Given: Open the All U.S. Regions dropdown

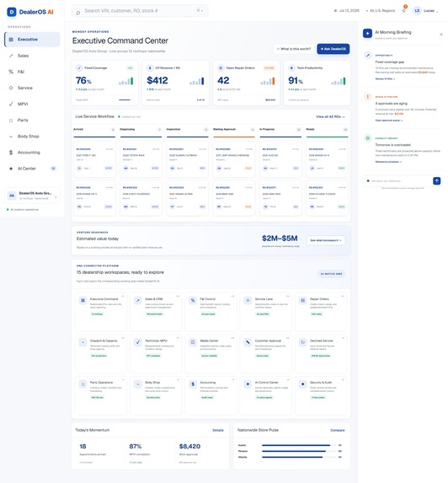Looking at the screenshot, I should coord(381,11).
